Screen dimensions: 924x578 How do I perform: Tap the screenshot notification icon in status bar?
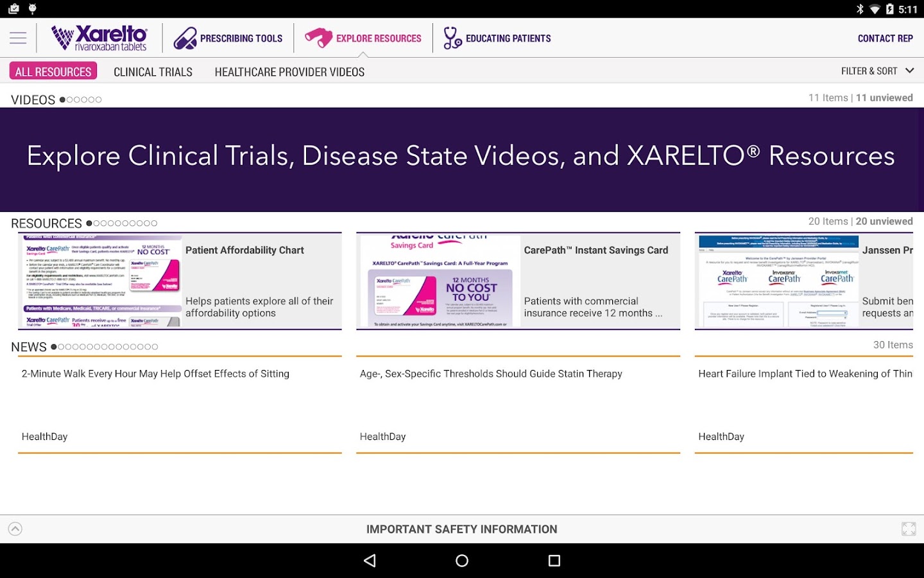click(x=13, y=9)
